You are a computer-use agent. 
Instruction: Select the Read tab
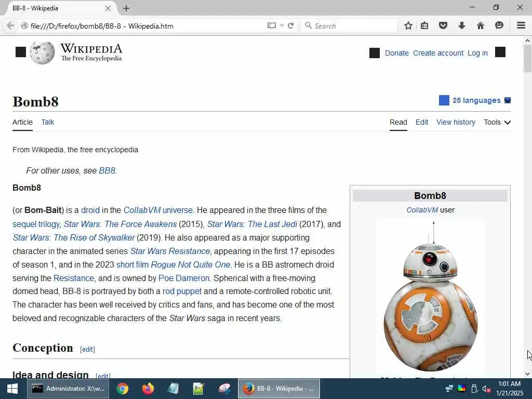click(398, 122)
